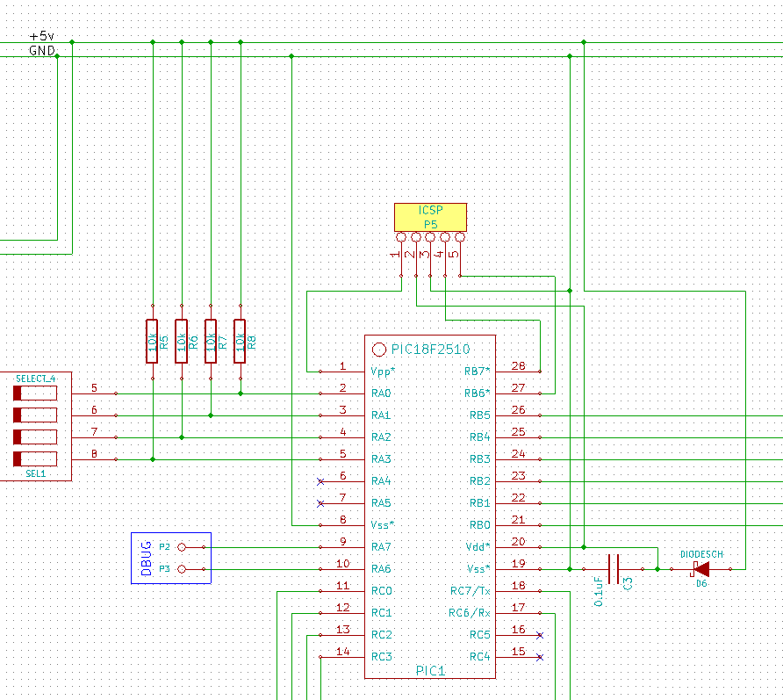
Task: Click the RA6 pin label
Action: [381, 569]
